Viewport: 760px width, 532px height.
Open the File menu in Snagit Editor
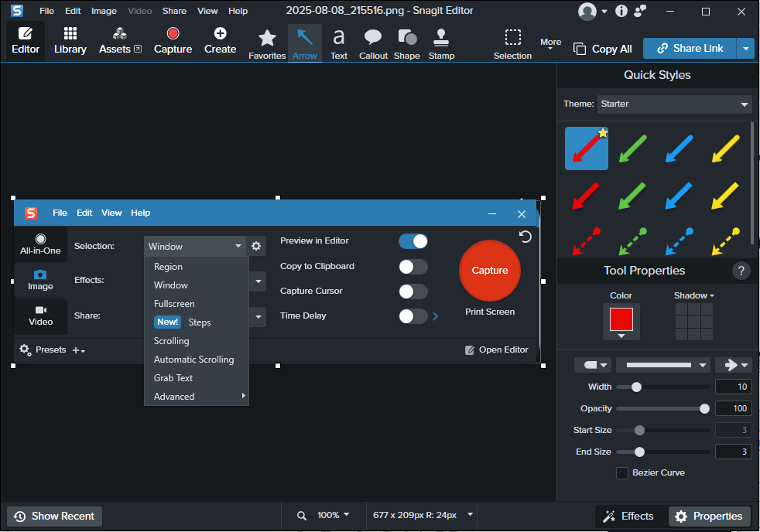point(46,11)
